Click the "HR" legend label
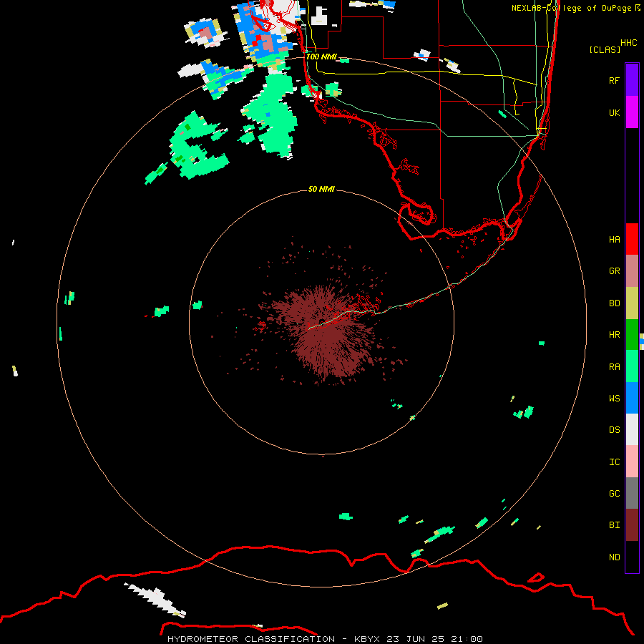644x644 pixels. 614,335
